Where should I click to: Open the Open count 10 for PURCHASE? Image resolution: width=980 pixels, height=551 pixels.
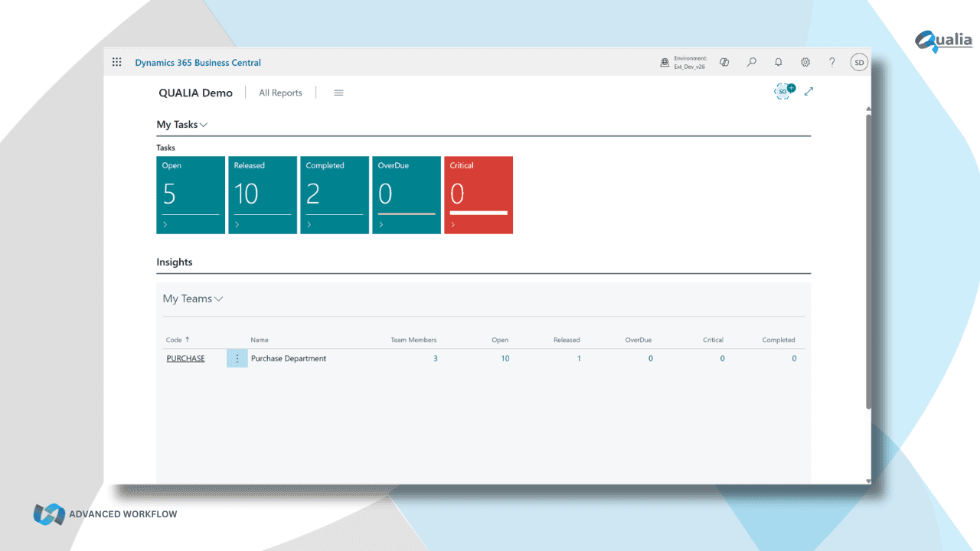pyautogui.click(x=505, y=358)
